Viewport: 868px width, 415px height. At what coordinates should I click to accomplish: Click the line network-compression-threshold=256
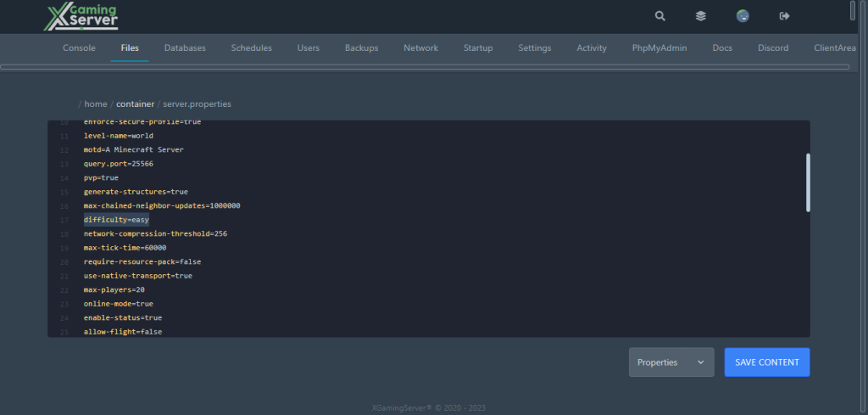155,234
